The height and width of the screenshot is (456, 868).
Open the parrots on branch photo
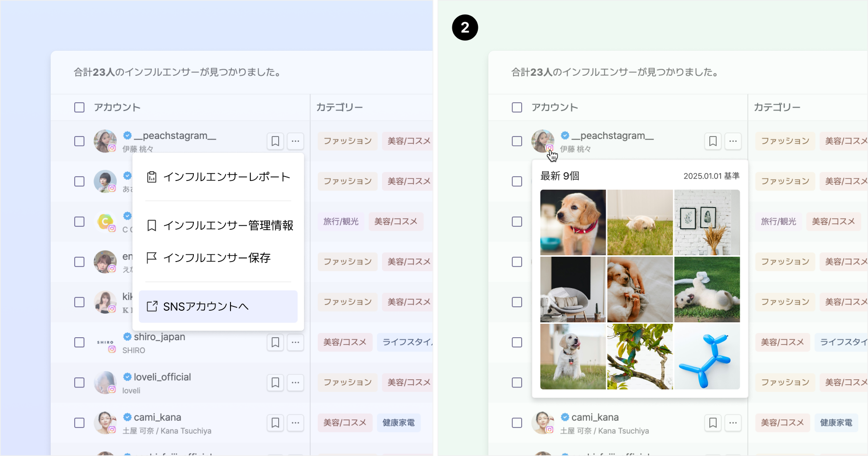[x=640, y=357]
